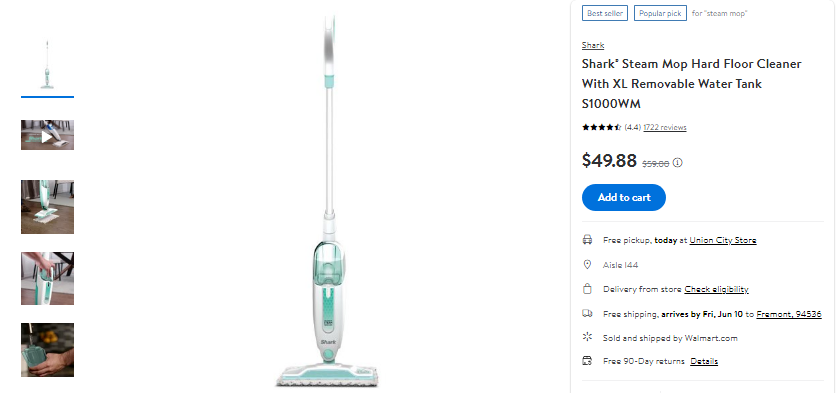Select the Best seller badge
The width and height of the screenshot is (839, 393).
pyautogui.click(x=605, y=13)
